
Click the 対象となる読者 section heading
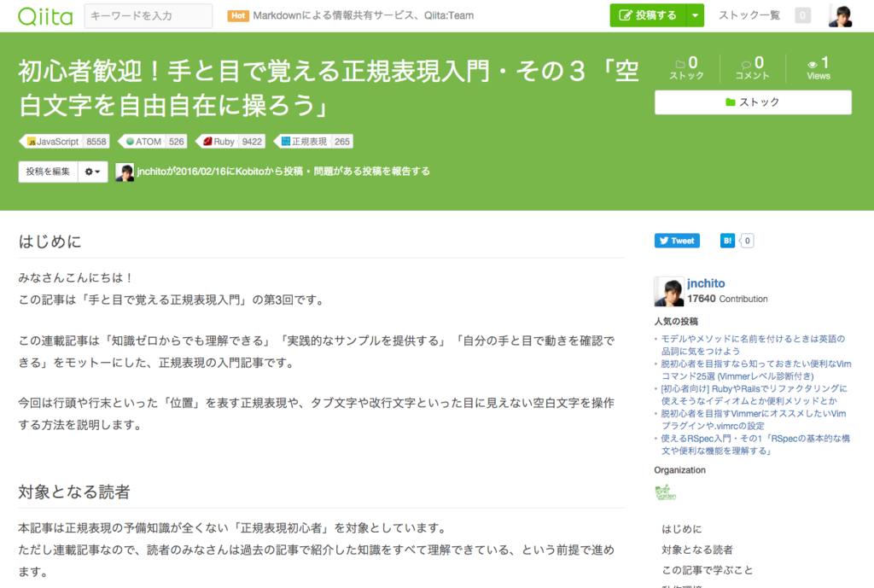pyautogui.click(x=73, y=492)
